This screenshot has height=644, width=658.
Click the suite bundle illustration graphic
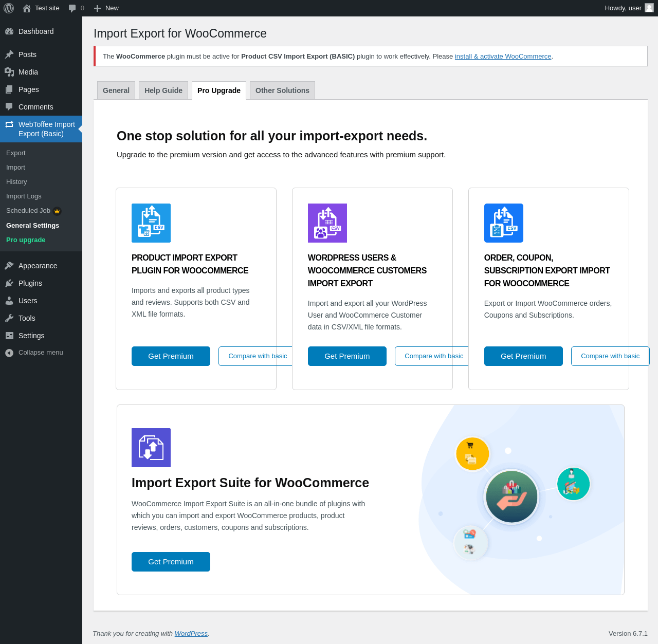(521, 500)
